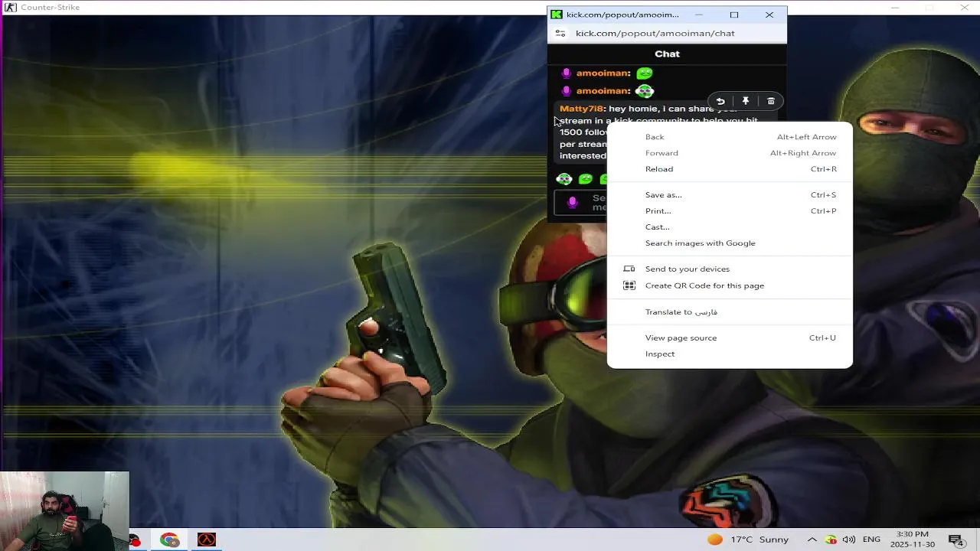Open the clock showing 3:30 PM
This screenshot has height=551, width=980.
coord(912,540)
